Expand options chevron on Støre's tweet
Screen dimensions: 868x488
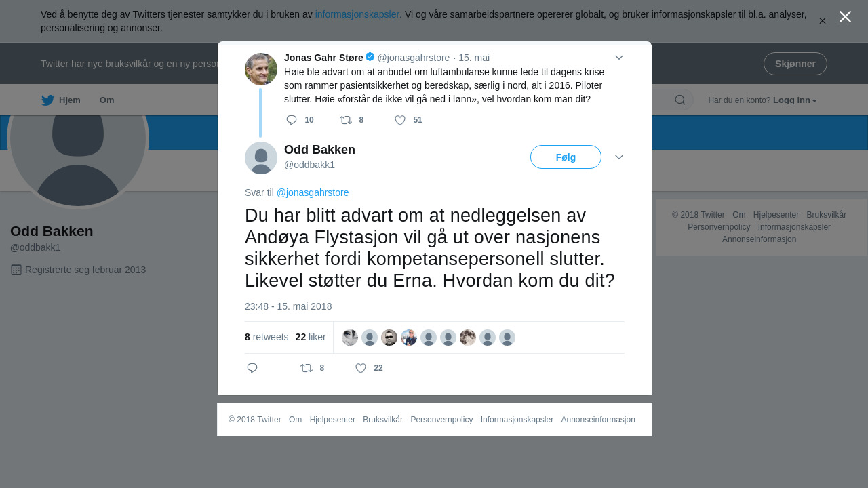click(619, 58)
